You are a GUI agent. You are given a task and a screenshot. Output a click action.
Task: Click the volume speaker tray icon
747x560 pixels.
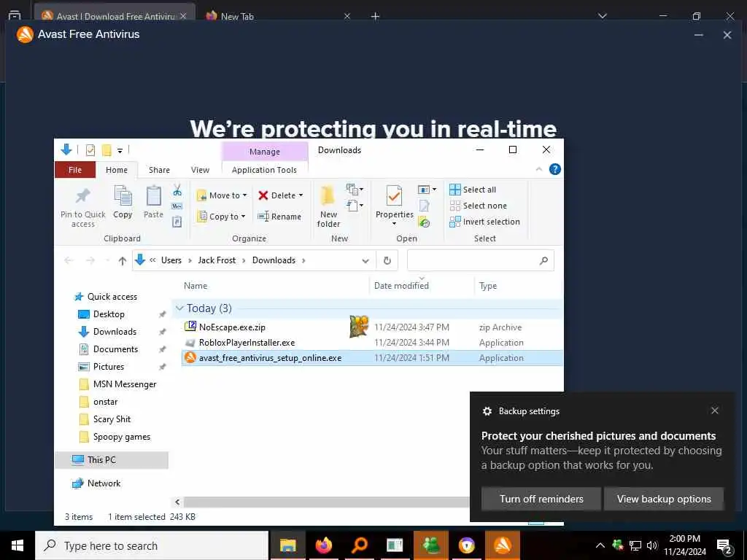(x=652, y=545)
